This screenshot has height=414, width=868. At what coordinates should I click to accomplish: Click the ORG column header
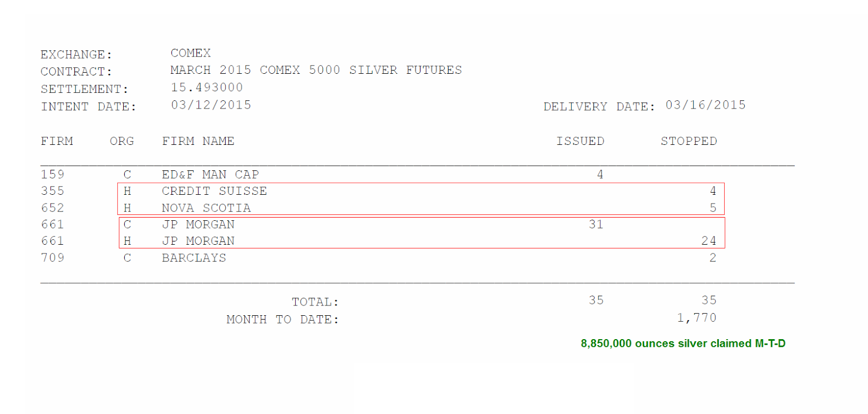122,142
